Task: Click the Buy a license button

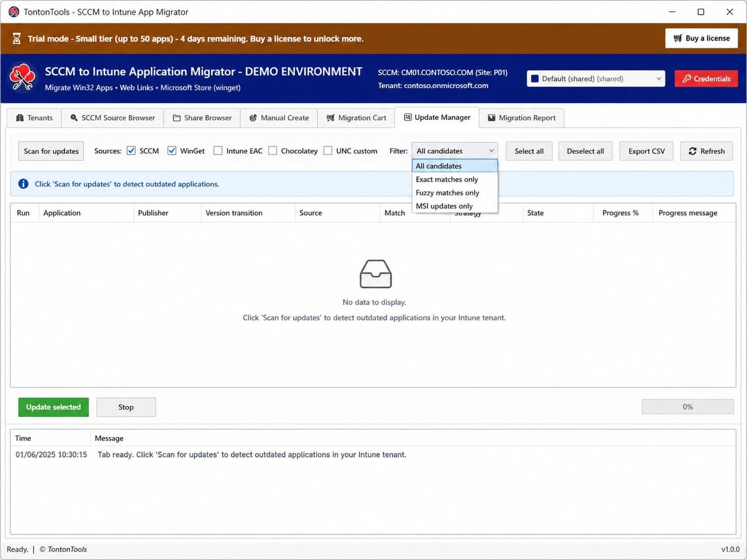Action: tap(702, 38)
